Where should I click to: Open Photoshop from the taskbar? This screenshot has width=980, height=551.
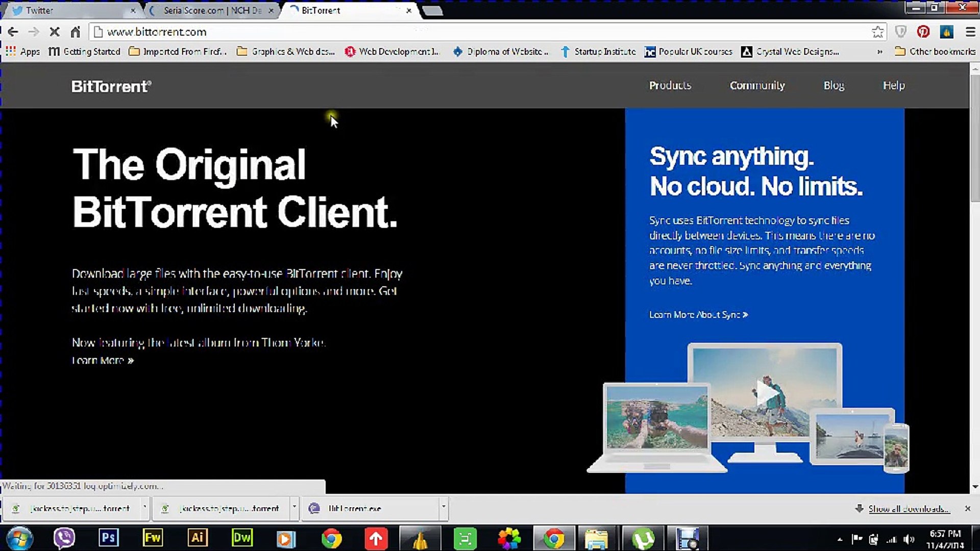pos(108,538)
